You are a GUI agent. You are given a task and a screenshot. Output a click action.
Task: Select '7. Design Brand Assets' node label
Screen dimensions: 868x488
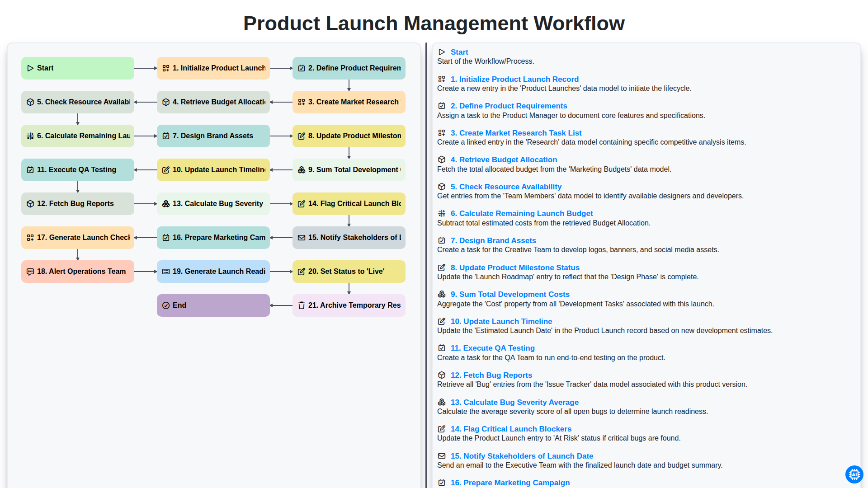(x=213, y=136)
